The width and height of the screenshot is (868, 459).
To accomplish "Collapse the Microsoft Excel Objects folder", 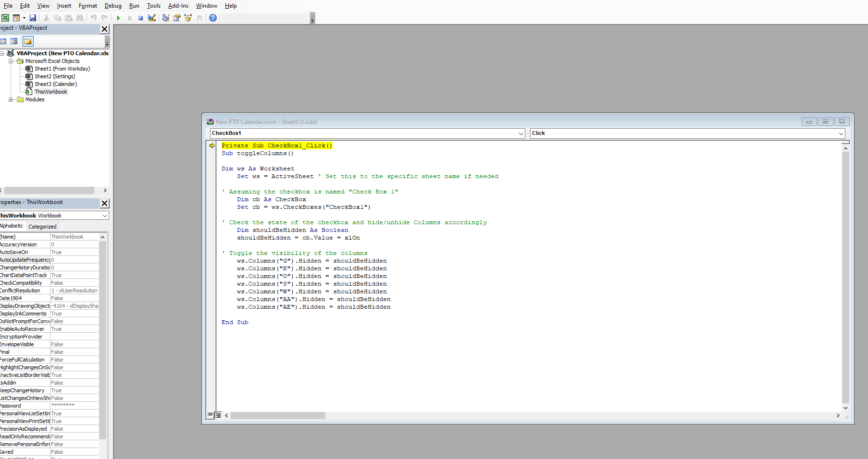I will 11,61.
